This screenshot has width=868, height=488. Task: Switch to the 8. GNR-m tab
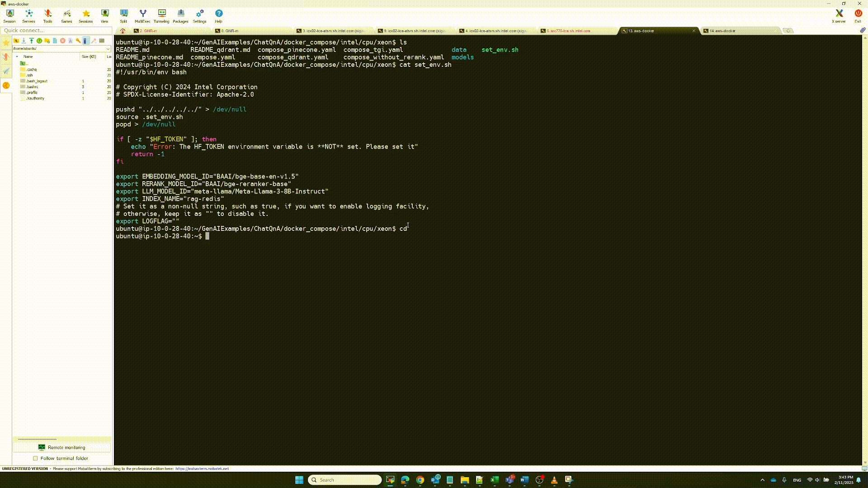tap(230, 31)
